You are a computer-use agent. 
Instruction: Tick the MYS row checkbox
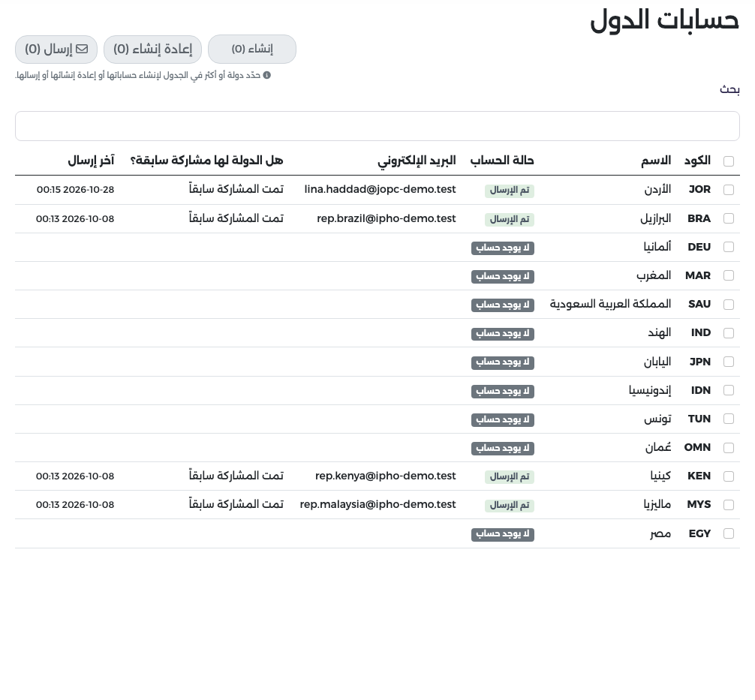pyautogui.click(x=729, y=504)
